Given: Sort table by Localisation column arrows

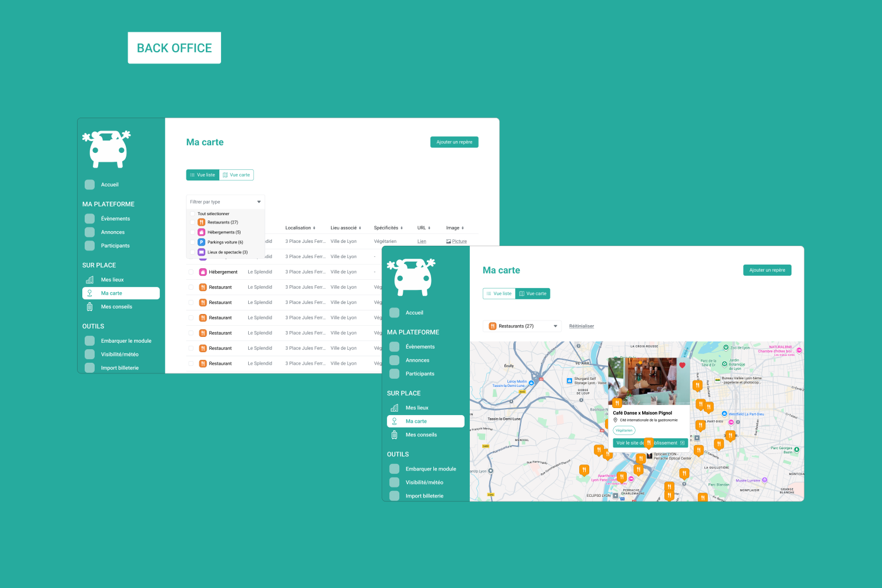Looking at the screenshot, I should tap(314, 228).
